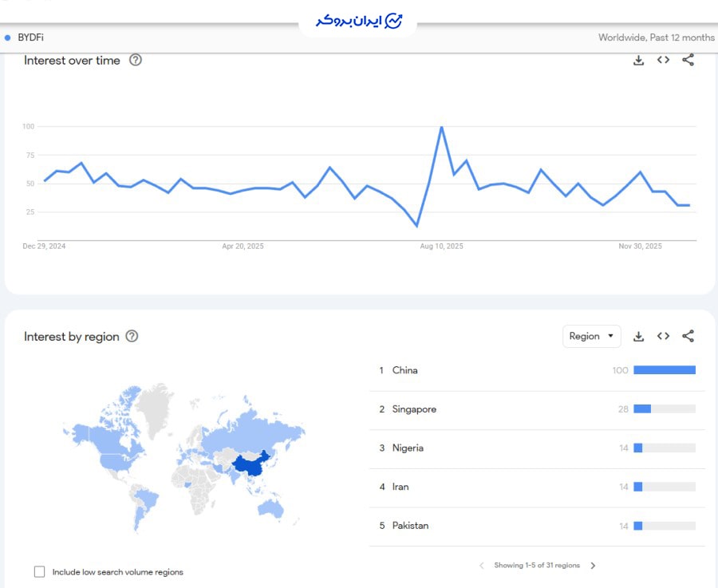Viewport: 718px width, 588px height.
Task: Click China's interest bar
Action: [665, 370]
